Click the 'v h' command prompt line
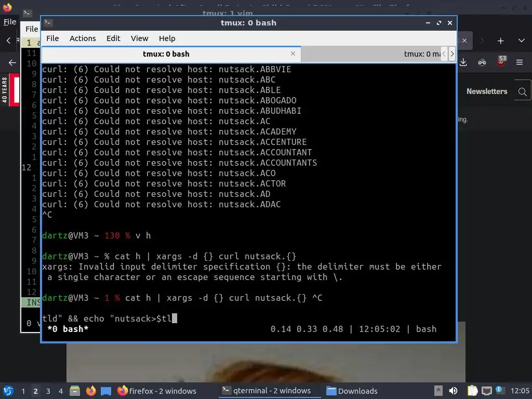This screenshot has width=532, height=399. (x=96, y=235)
